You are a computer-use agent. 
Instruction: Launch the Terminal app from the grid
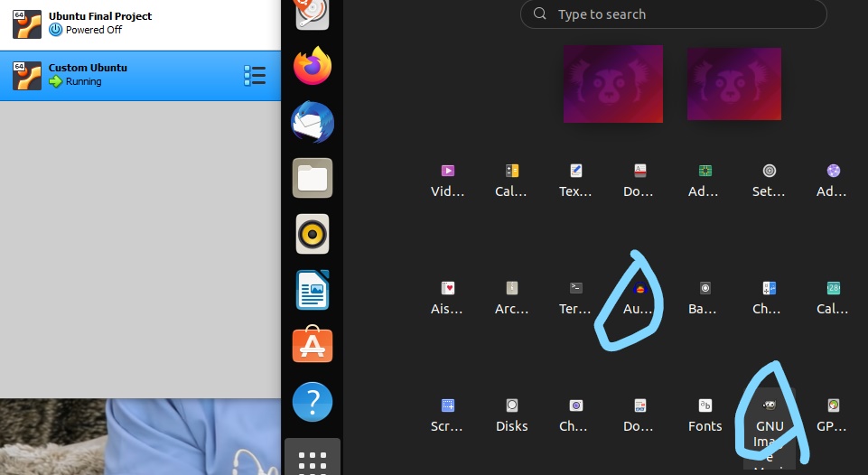coord(575,298)
